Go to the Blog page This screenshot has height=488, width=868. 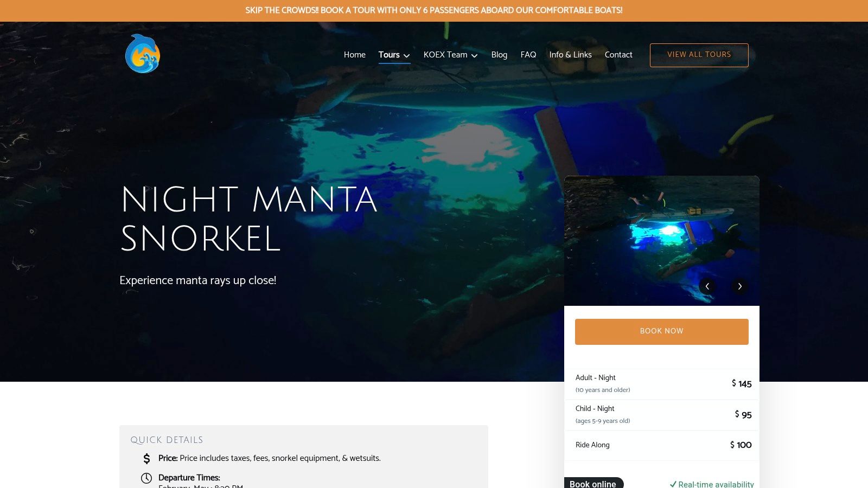click(x=499, y=55)
